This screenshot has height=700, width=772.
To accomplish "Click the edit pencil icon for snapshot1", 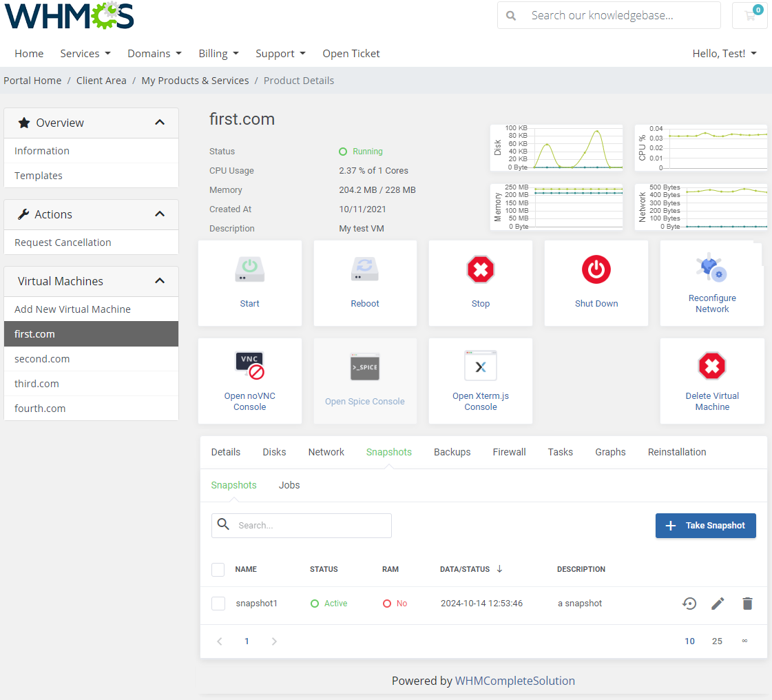I will coord(718,604).
